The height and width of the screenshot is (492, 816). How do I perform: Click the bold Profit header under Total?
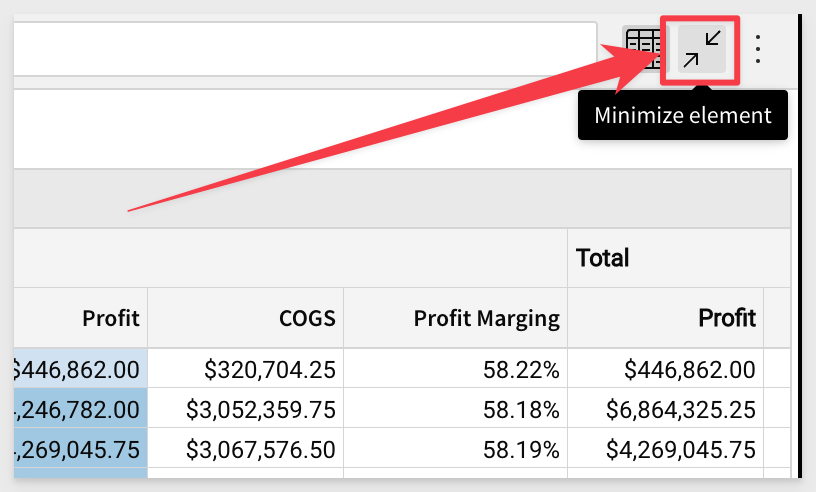coord(665,318)
